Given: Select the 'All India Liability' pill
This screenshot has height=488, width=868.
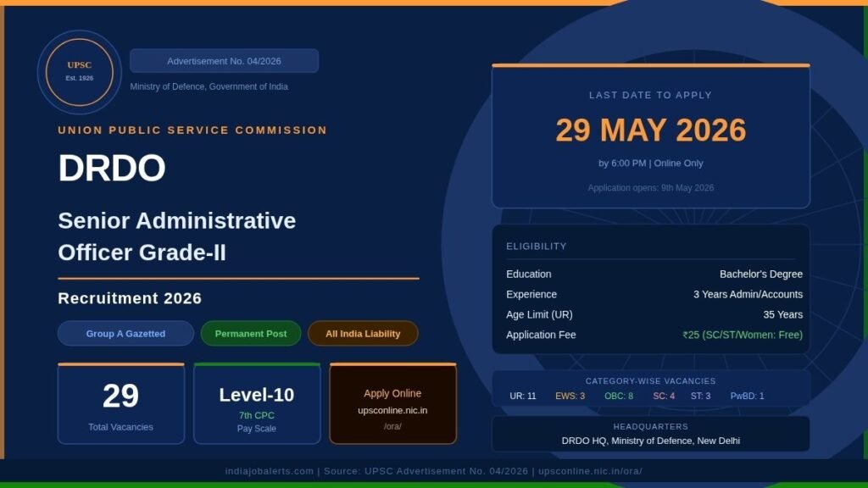Looking at the screenshot, I should [363, 334].
